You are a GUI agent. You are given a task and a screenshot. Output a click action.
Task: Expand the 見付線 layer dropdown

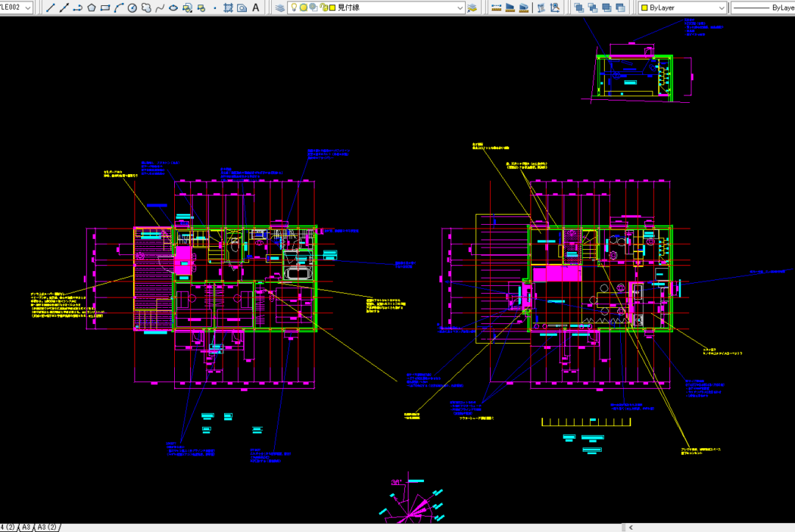(x=460, y=8)
